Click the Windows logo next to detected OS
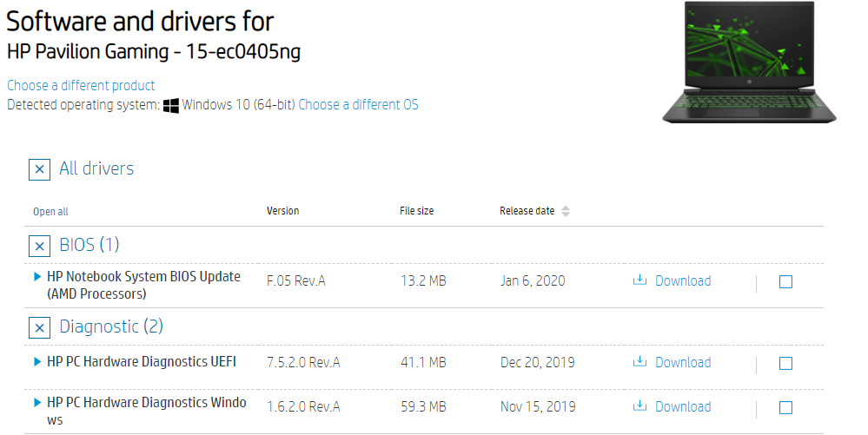The image size is (868, 435). point(171,105)
